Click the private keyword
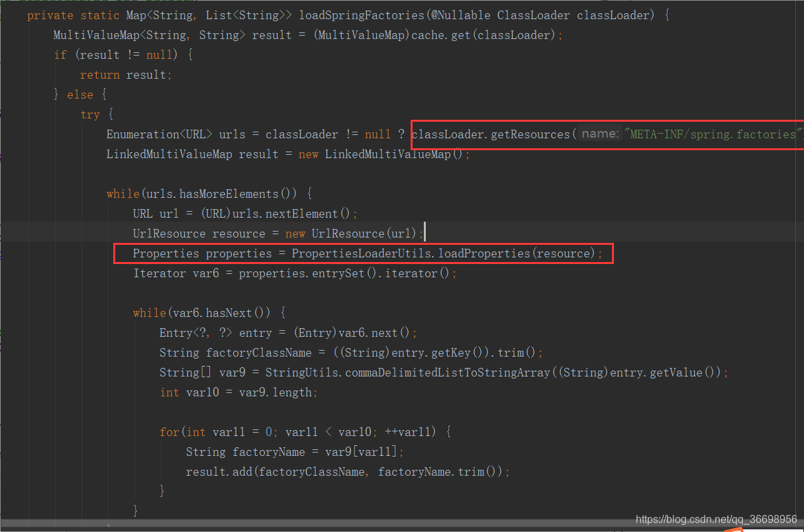The height and width of the screenshot is (532, 804). [x=50, y=15]
